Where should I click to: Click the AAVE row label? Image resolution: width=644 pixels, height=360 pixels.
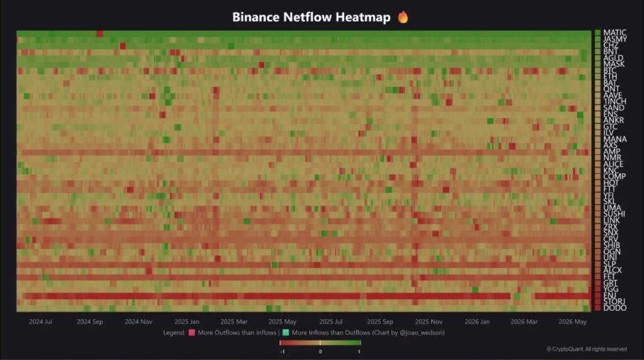pos(613,95)
